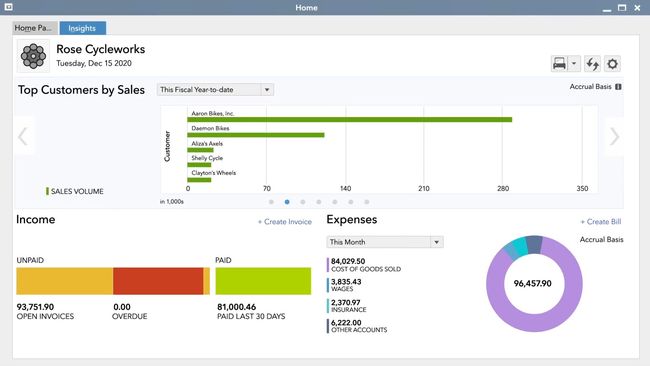Click the Aaron Bikes, Inc. sales bar
Viewport: 650px width, 366px height.
point(349,119)
